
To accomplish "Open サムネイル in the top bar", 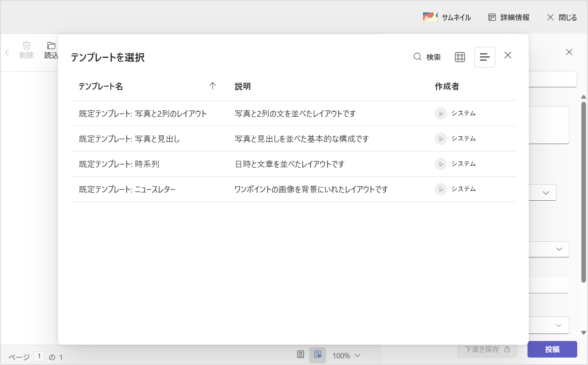I will coord(447,17).
